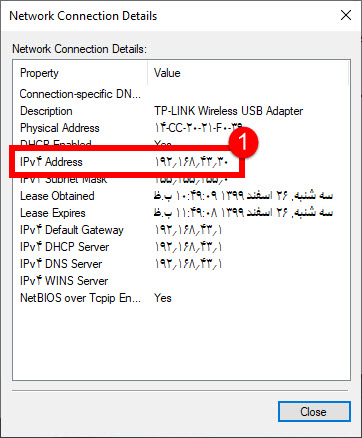
Task: Click the Close button
Action: pyautogui.click(x=314, y=412)
